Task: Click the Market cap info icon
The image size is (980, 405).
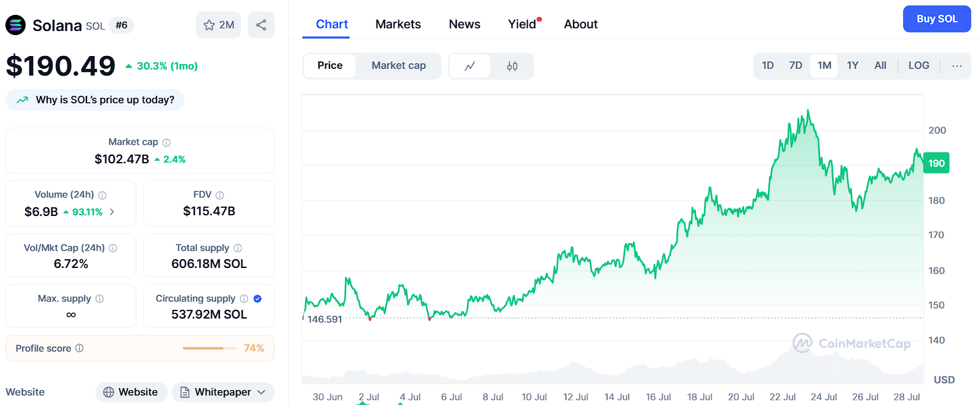Action: pyautogui.click(x=167, y=142)
